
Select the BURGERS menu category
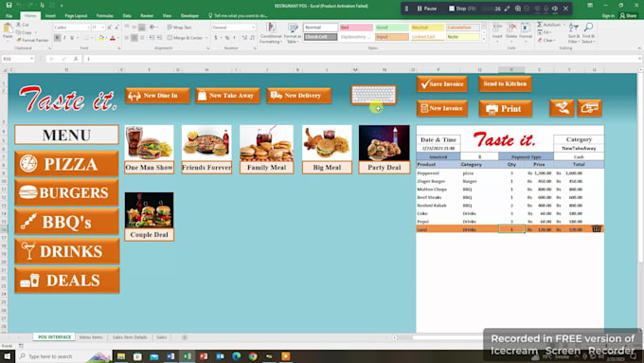pos(67,192)
